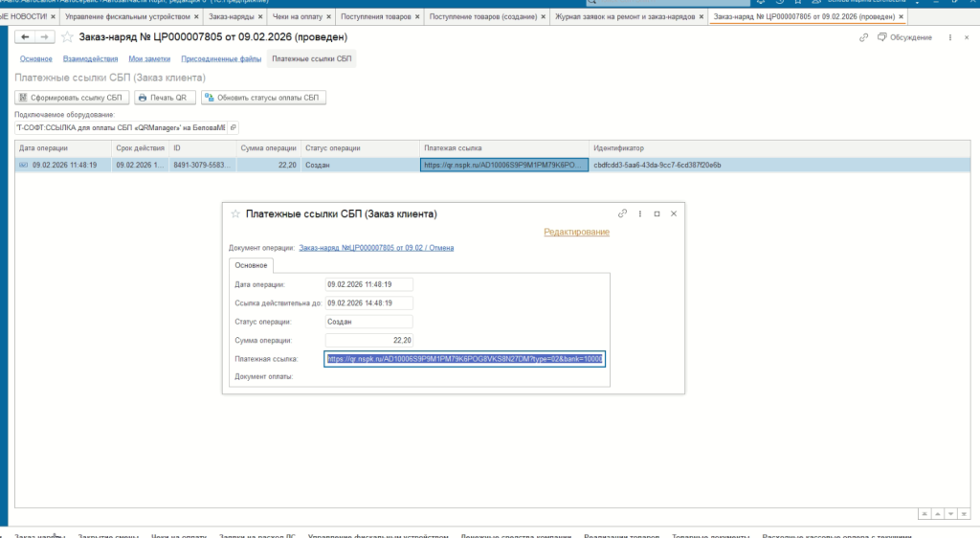Click the Платежная ссылка URL field
Image resolution: width=980 pixels, height=538 pixels.
(464, 359)
